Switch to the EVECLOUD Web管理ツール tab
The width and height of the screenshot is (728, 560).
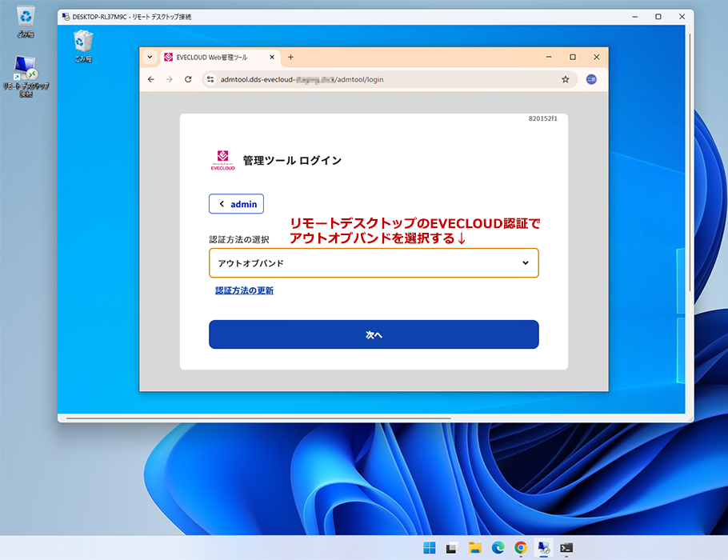pos(212,58)
